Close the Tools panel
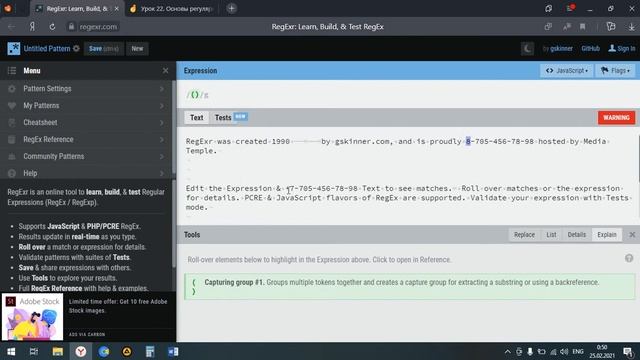 tap(632, 235)
